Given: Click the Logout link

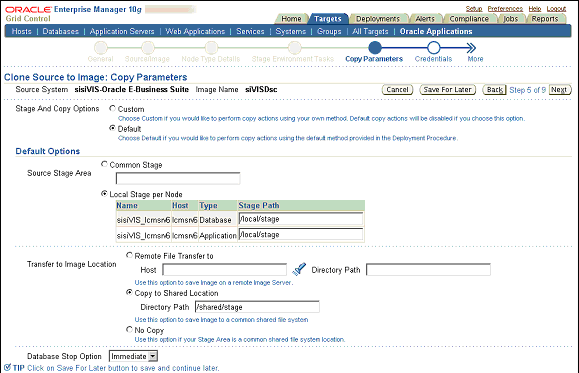Looking at the screenshot, I should pos(556,8).
